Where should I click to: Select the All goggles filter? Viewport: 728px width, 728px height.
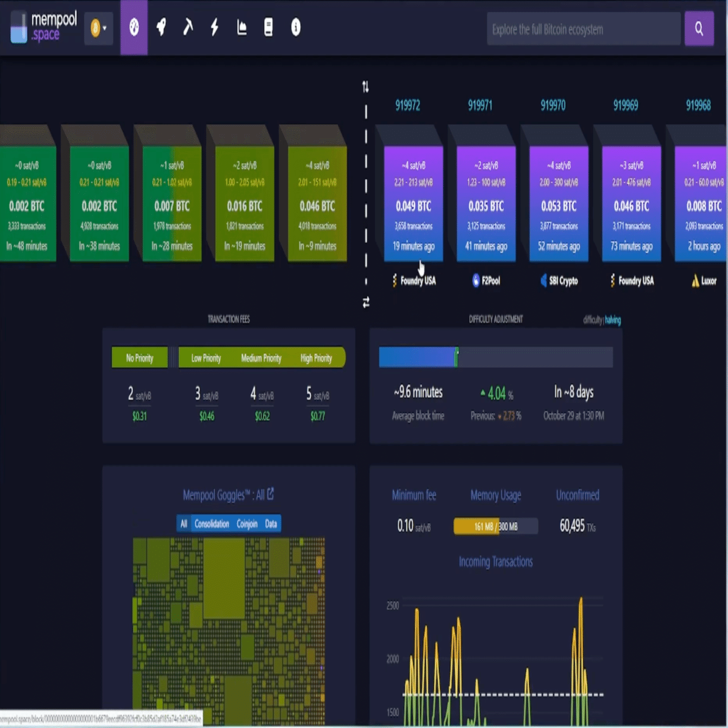click(184, 523)
